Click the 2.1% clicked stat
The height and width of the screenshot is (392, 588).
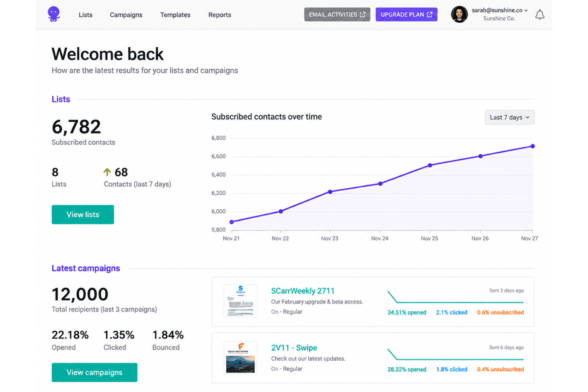click(x=452, y=313)
